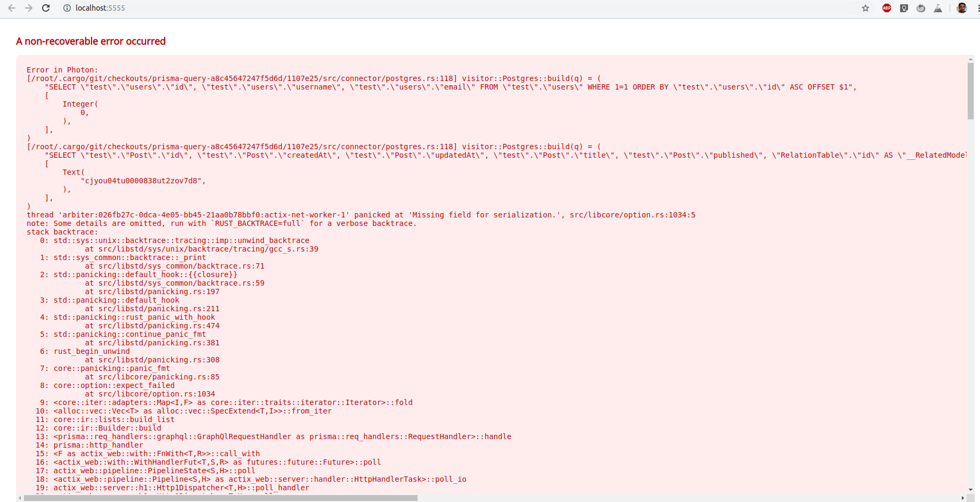Toggle the bookmark star for this page

[866, 8]
